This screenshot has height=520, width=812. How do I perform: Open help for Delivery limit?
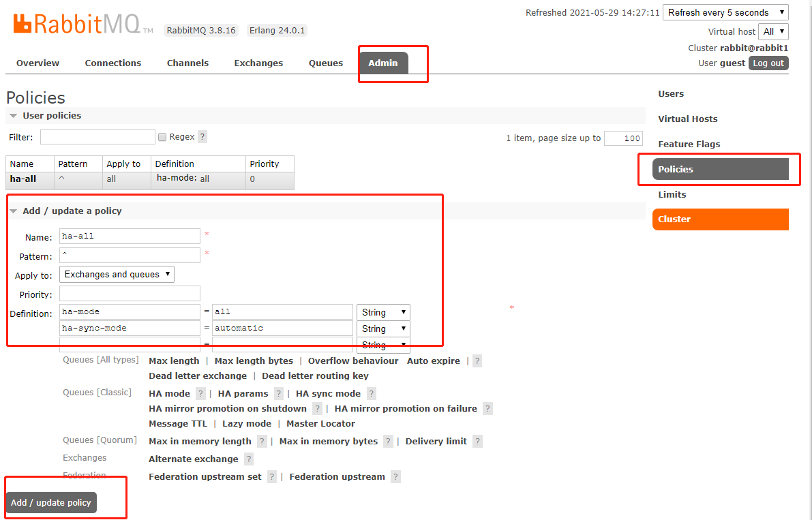click(x=477, y=441)
